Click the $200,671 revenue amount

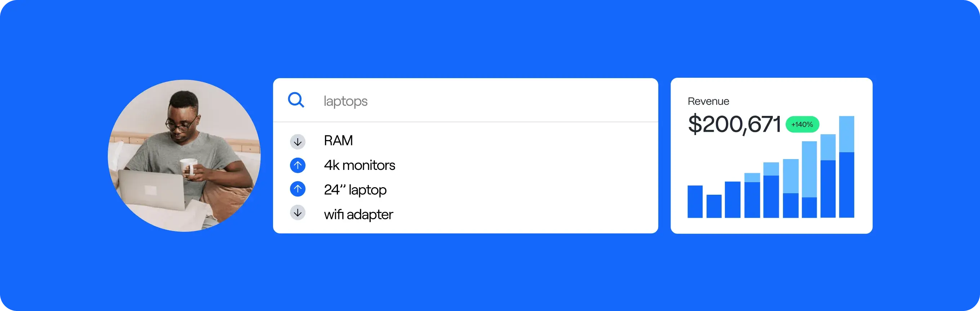click(x=734, y=124)
